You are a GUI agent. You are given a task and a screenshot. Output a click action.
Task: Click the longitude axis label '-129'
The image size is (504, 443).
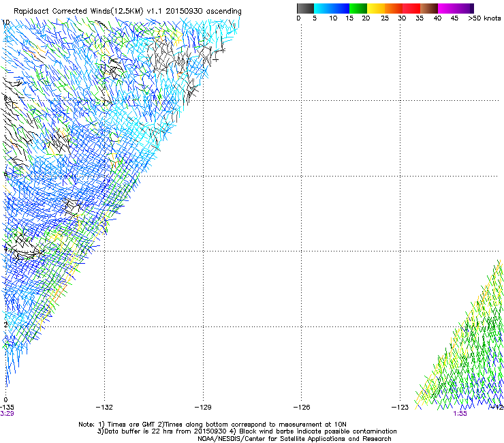click(203, 408)
